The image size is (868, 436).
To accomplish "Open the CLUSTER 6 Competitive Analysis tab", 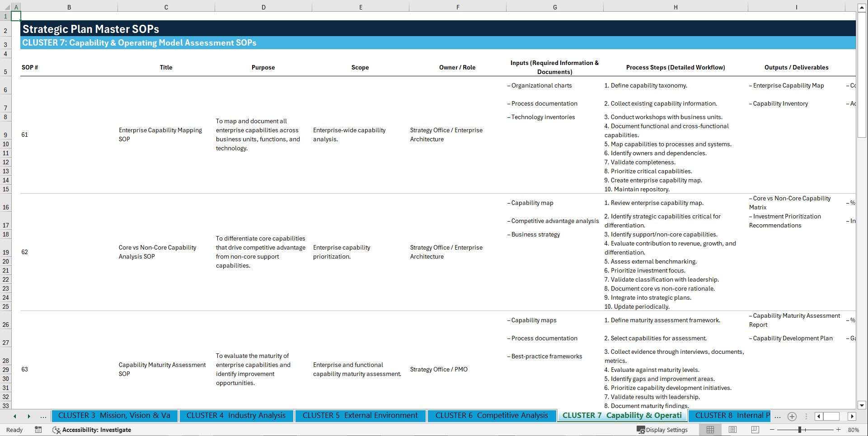I will (492, 415).
